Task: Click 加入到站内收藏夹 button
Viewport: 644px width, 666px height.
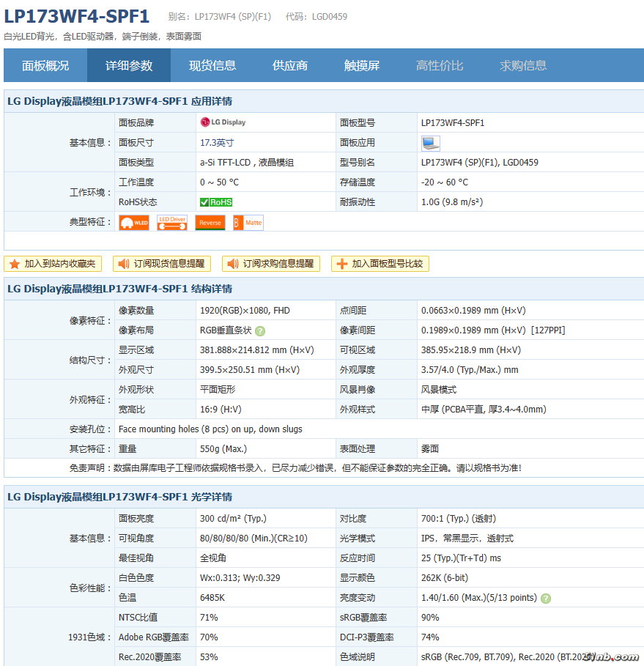Action: click(53, 264)
